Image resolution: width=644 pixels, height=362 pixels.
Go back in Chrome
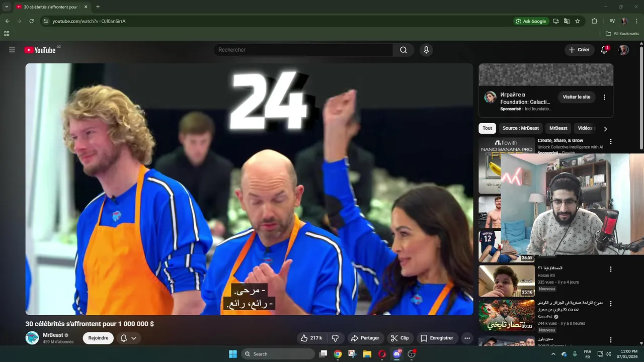(x=7, y=21)
